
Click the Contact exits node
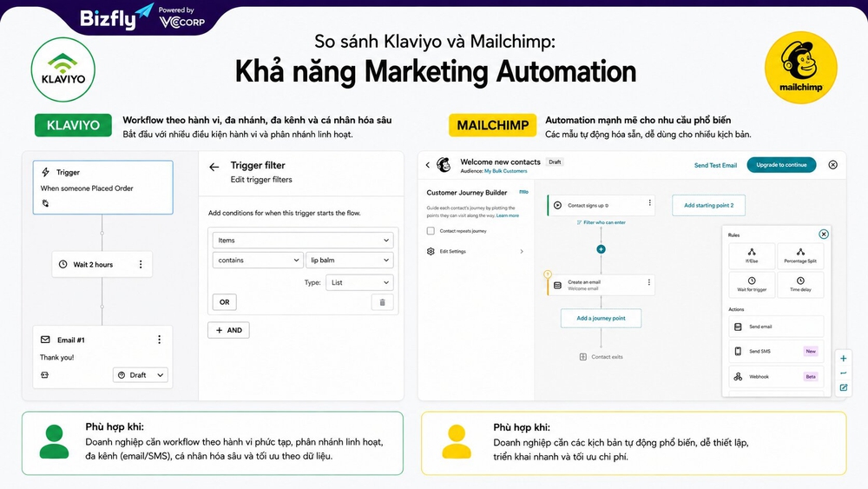(602, 357)
